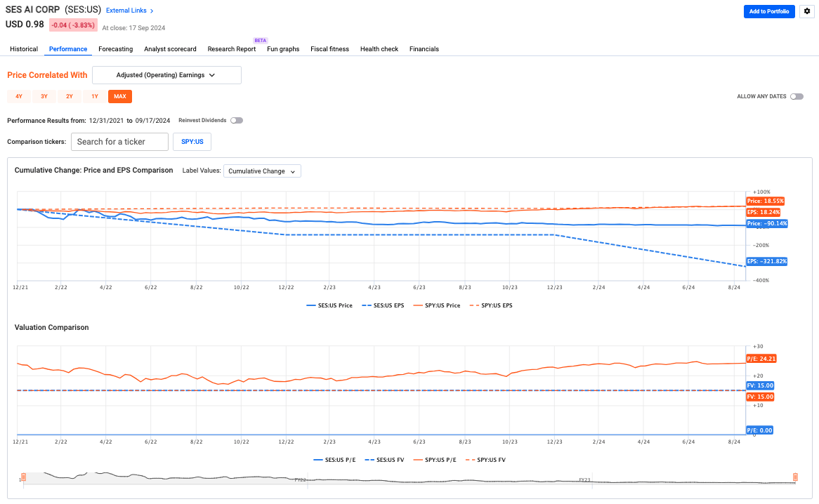Click the left range slider handle
Viewport: 819px width, 504px height.
point(23,477)
